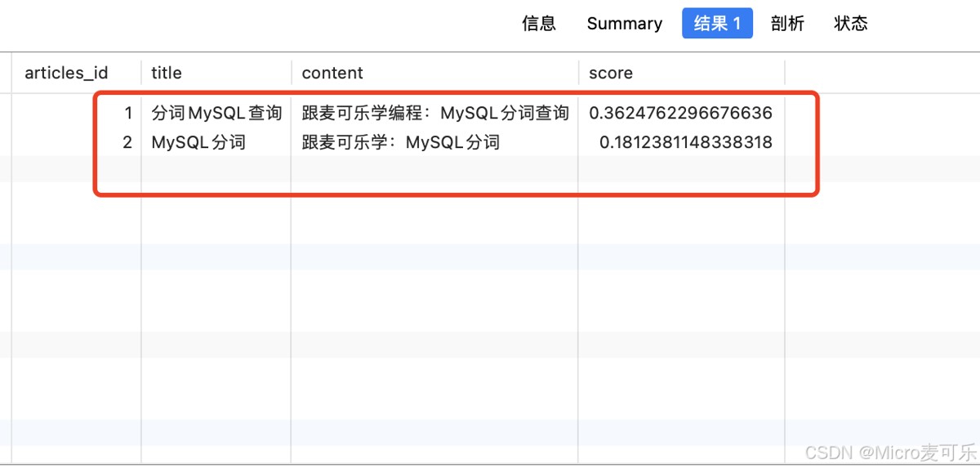
Task: Click the articles_id column header
Action: tap(66, 73)
